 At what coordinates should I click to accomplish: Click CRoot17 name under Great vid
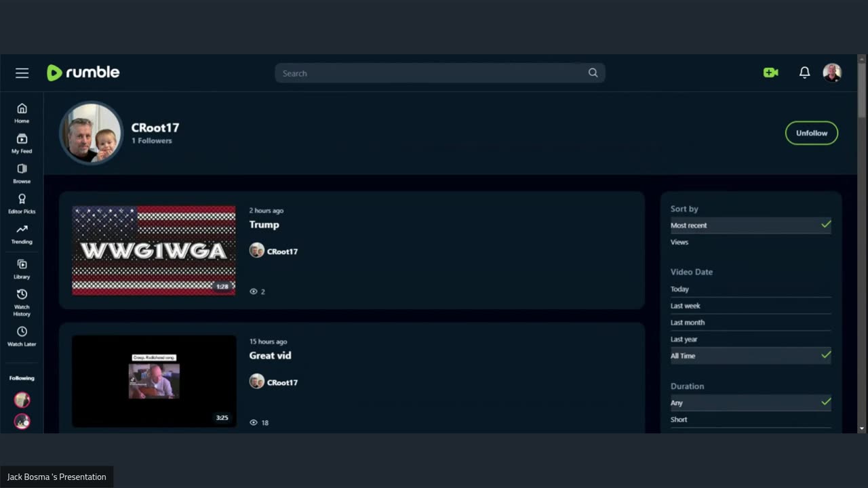pos(282,382)
